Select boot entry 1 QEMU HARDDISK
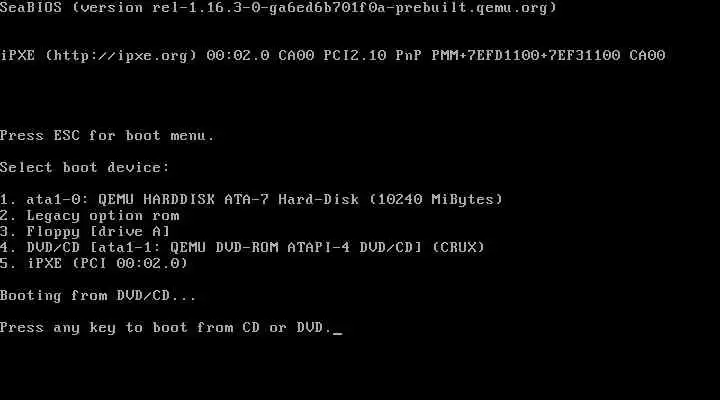The width and height of the screenshot is (720, 400). (x=251, y=199)
